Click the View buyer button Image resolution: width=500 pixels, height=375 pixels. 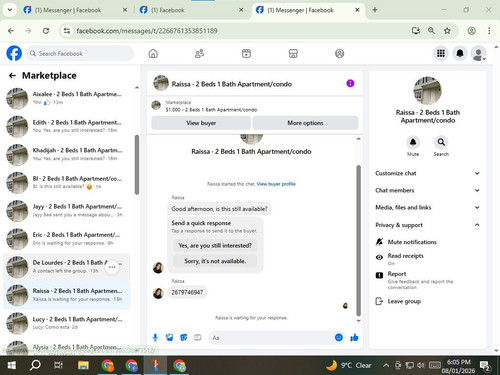pos(201,123)
